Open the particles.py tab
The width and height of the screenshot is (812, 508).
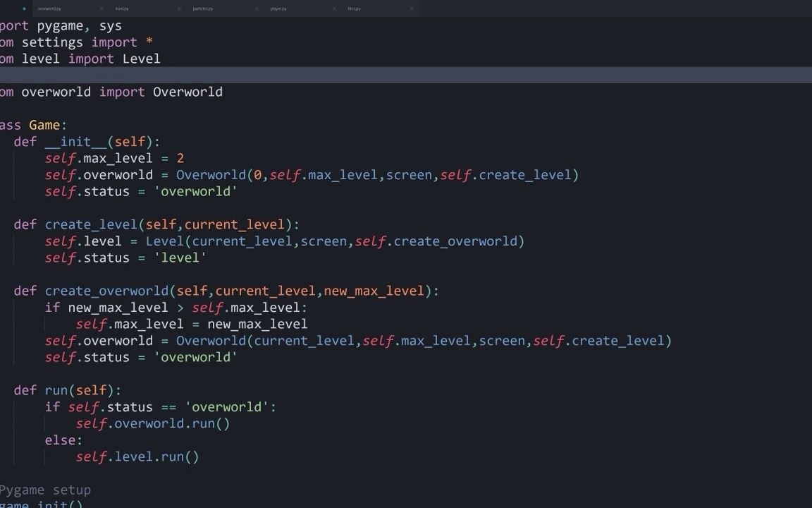pos(203,8)
